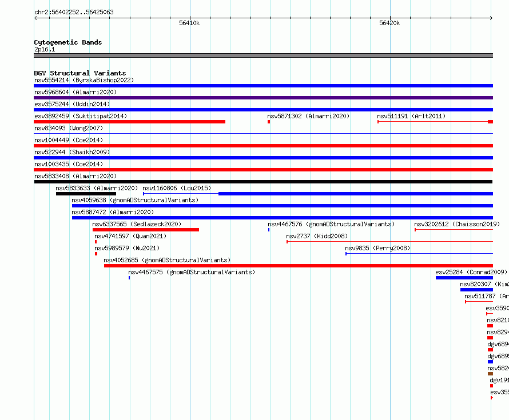This screenshot has width=509, height=420.
Task: Click the nsv4059638 (gnomADStructuralVariants) label
Action: point(135,200)
